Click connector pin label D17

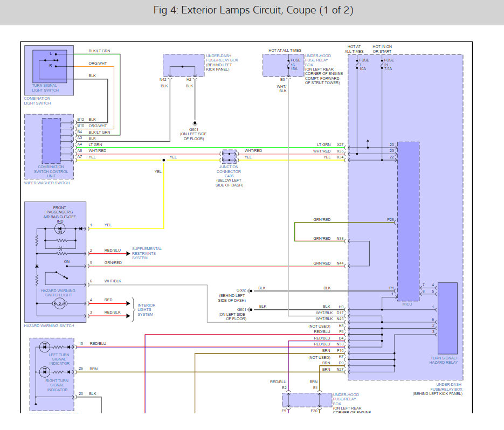(340, 313)
